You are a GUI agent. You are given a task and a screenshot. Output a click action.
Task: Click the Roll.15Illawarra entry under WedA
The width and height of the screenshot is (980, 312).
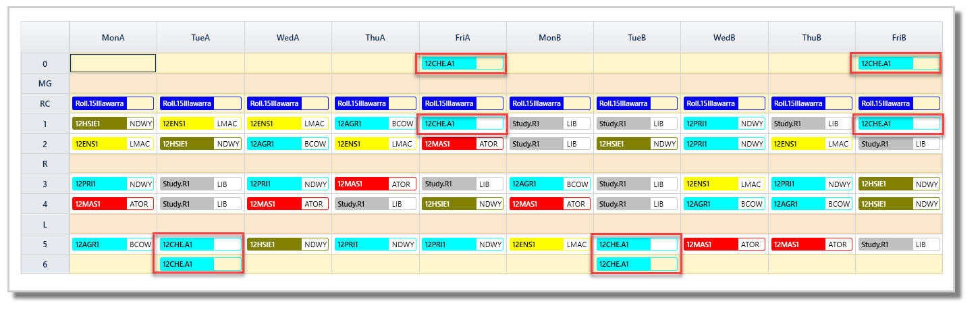(288, 104)
